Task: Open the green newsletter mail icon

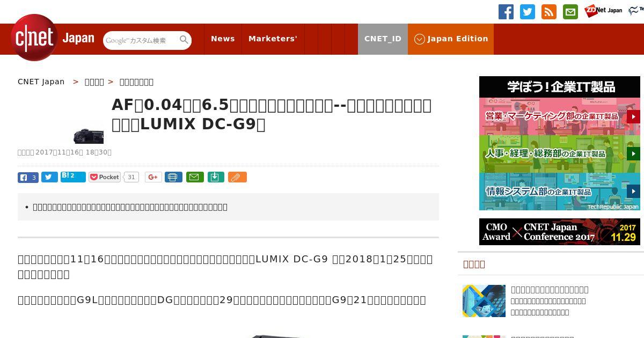Action: pos(570,12)
